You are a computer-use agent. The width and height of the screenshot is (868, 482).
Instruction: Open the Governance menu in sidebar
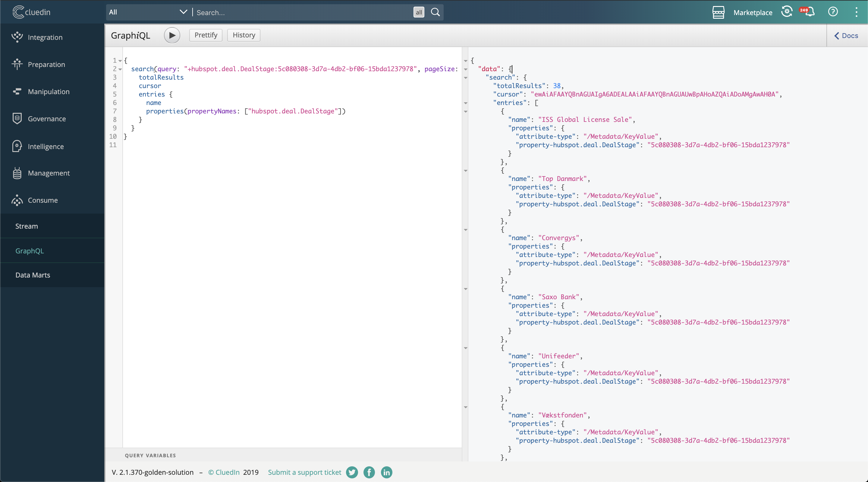coord(47,119)
